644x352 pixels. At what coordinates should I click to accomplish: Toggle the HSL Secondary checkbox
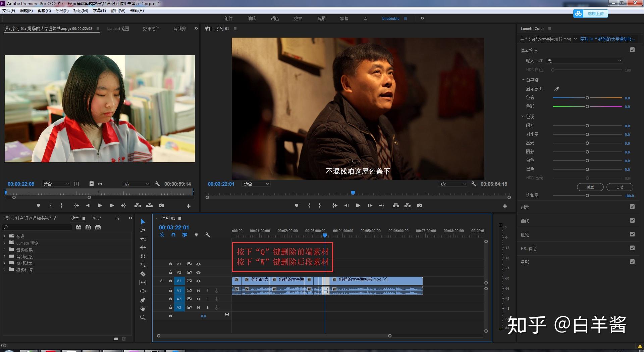[632, 248]
